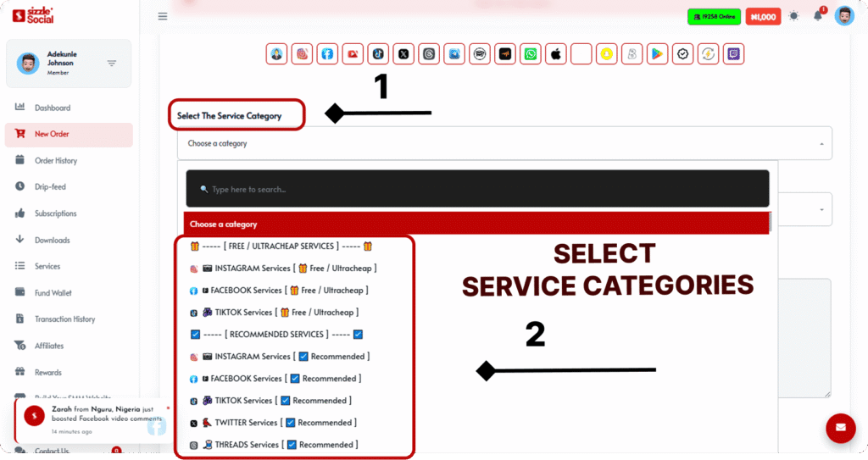Click the Type here to search field
The width and height of the screenshot is (868, 460).
(477, 189)
